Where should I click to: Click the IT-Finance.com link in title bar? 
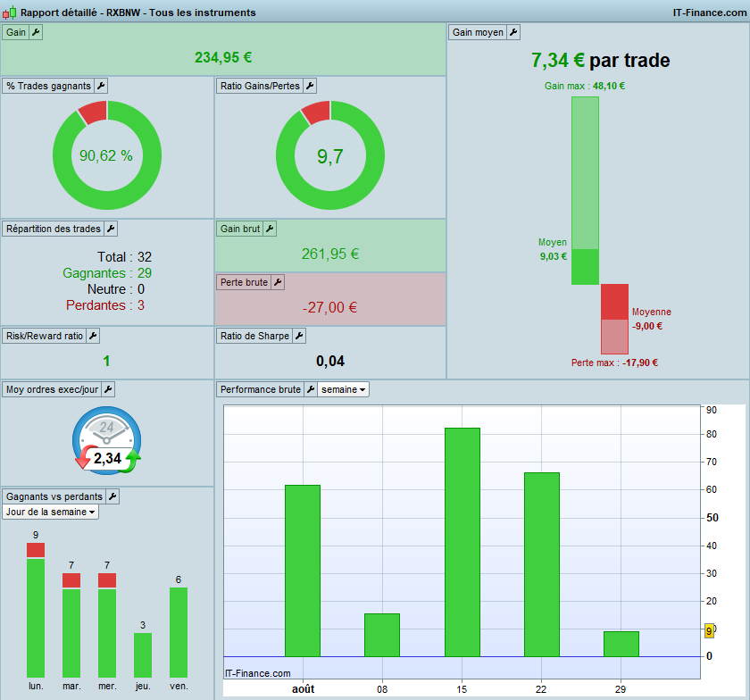709,12
